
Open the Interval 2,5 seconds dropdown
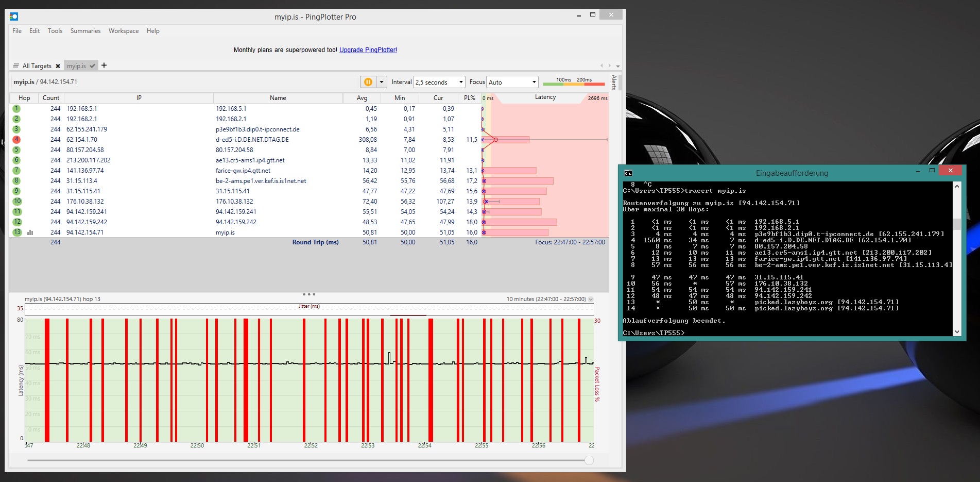[439, 82]
